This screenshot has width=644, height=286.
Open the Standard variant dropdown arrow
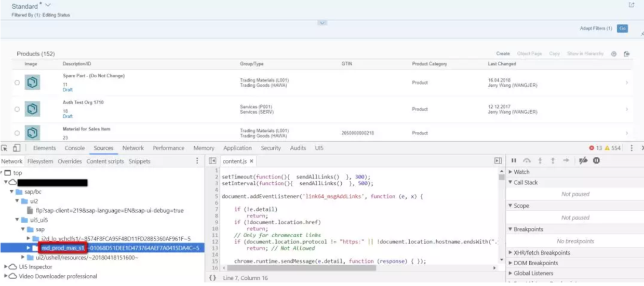(48, 6)
